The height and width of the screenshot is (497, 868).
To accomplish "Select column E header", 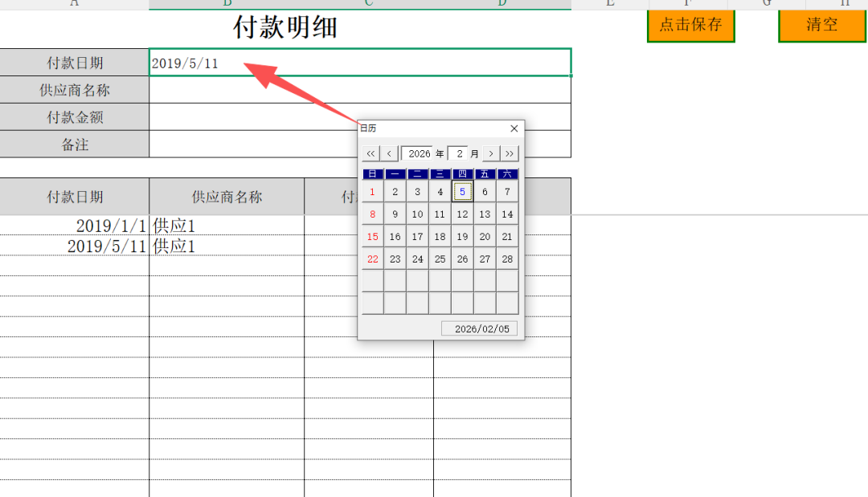I will point(610,4).
